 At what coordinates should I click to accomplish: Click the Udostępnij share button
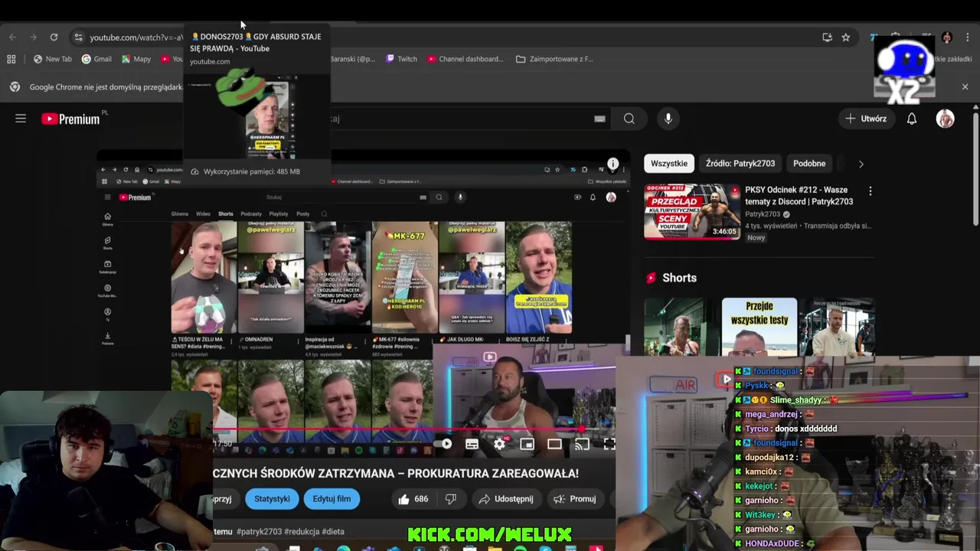(x=505, y=499)
